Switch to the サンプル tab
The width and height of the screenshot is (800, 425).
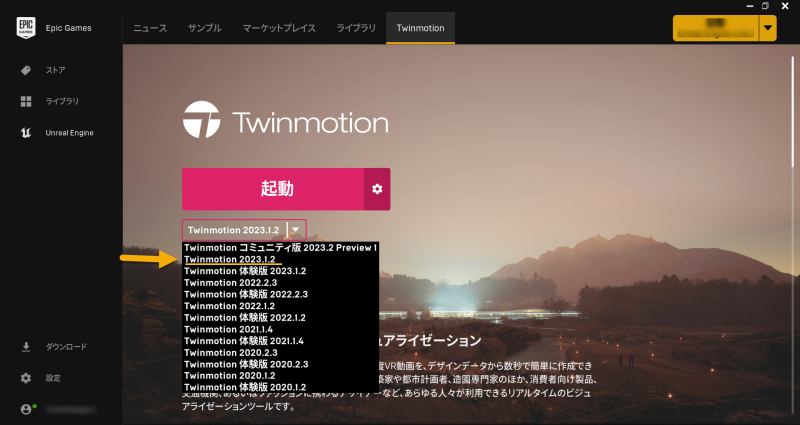click(x=205, y=28)
